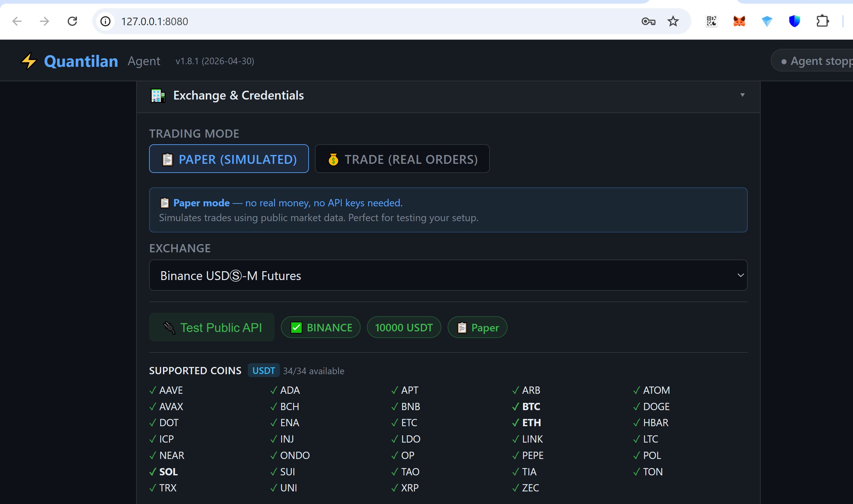The width and height of the screenshot is (853, 504).
Task: Click the BNB coin entry
Action: tap(406, 407)
